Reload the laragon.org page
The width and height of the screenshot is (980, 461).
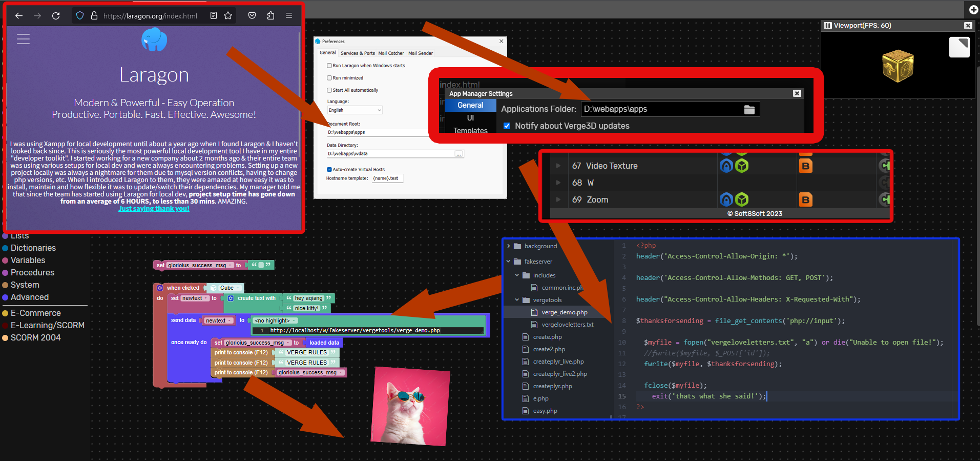[x=56, y=16]
